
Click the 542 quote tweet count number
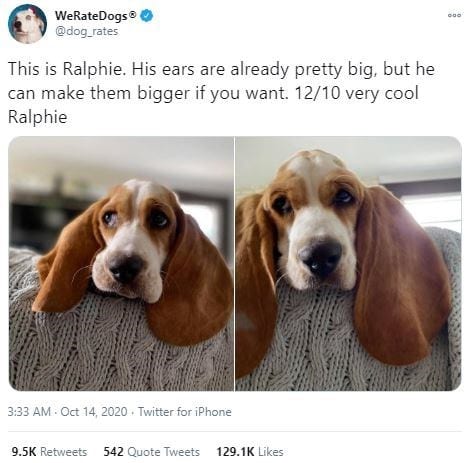tap(113, 452)
